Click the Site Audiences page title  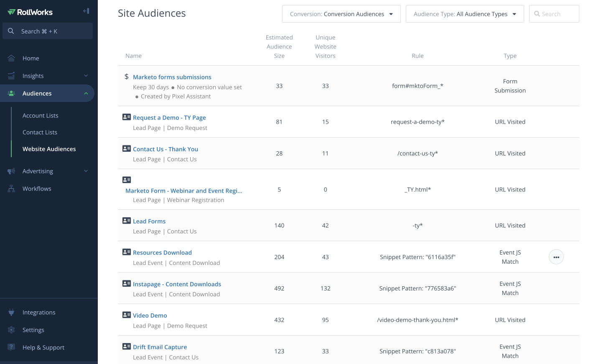tap(152, 13)
